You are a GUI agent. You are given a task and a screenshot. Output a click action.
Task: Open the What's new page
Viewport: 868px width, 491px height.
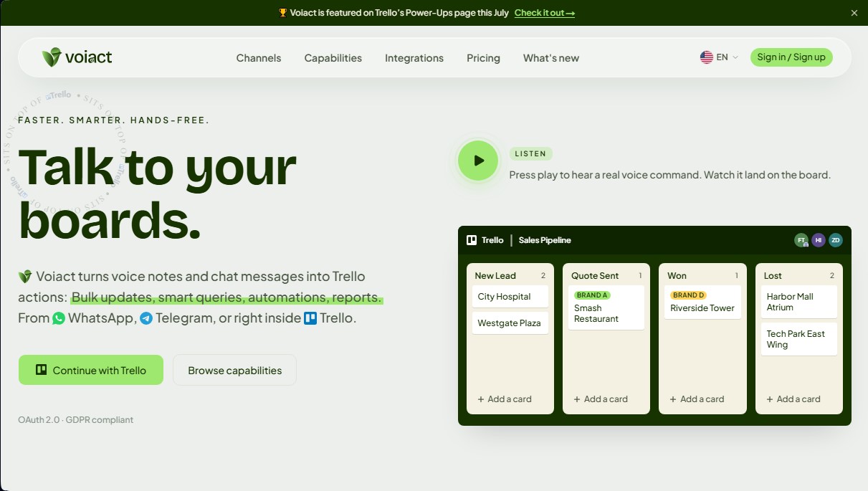(x=551, y=58)
